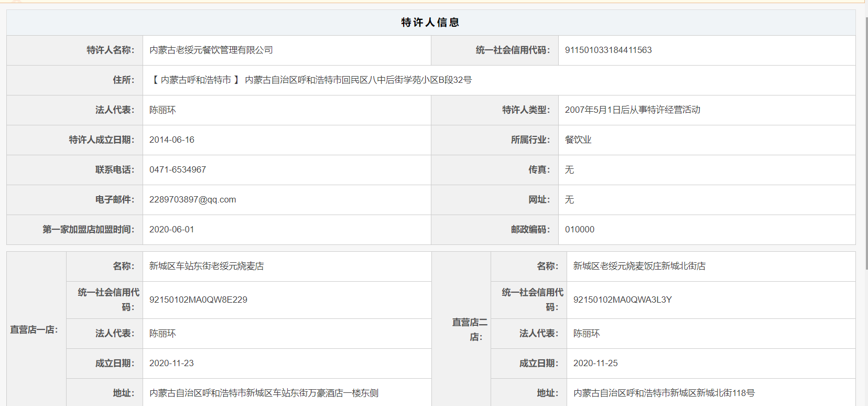Click the 住所 address value text

coord(311,80)
